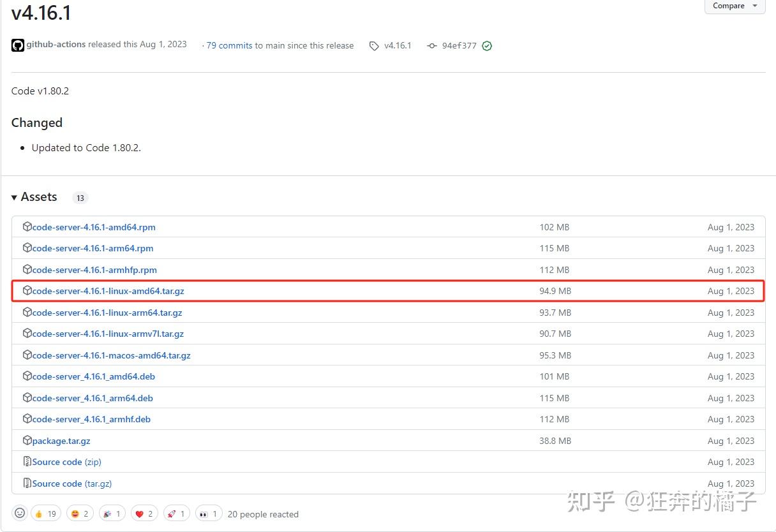The image size is (776, 532).
Task: Click the file icon beside Source code (zip)
Action: pos(27,461)
